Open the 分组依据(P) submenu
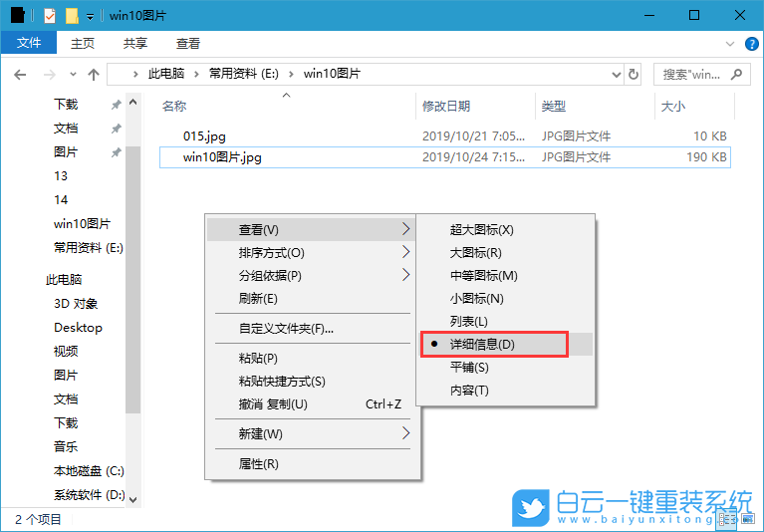The height and width of the screenshot is (532, 764). [311, 276]
